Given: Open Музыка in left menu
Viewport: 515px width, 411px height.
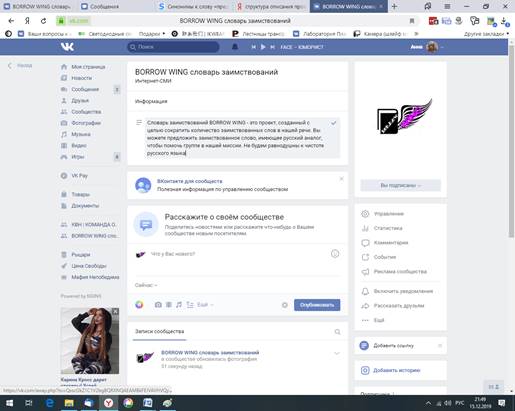Looking at the screenshot, I should click(x=81, y=134).
